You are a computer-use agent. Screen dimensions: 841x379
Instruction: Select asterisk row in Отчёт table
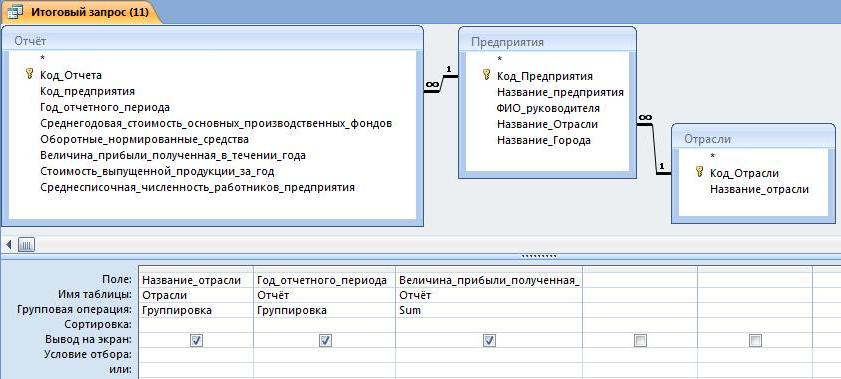tap(43, 58)
